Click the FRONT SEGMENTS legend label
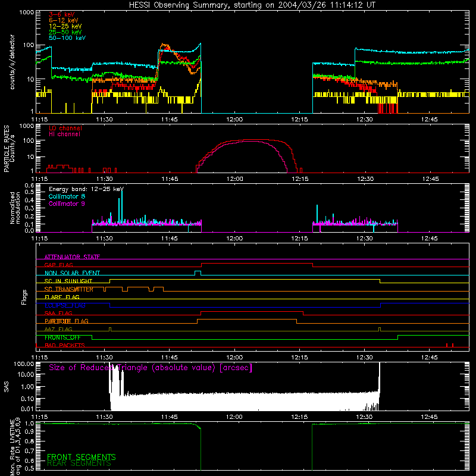Screen dimensions: 476x476 (x=82, y=457)
